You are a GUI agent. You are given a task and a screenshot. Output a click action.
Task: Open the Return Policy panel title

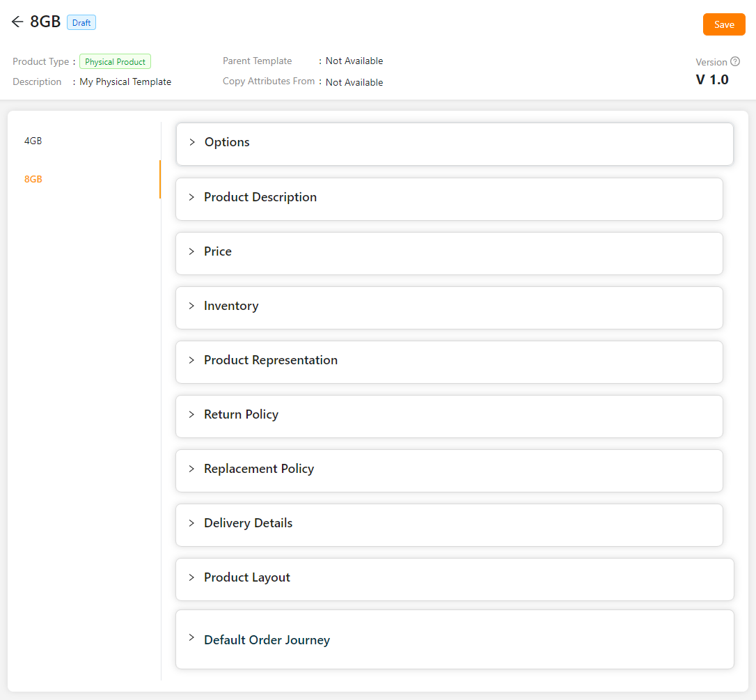point(241,414)
